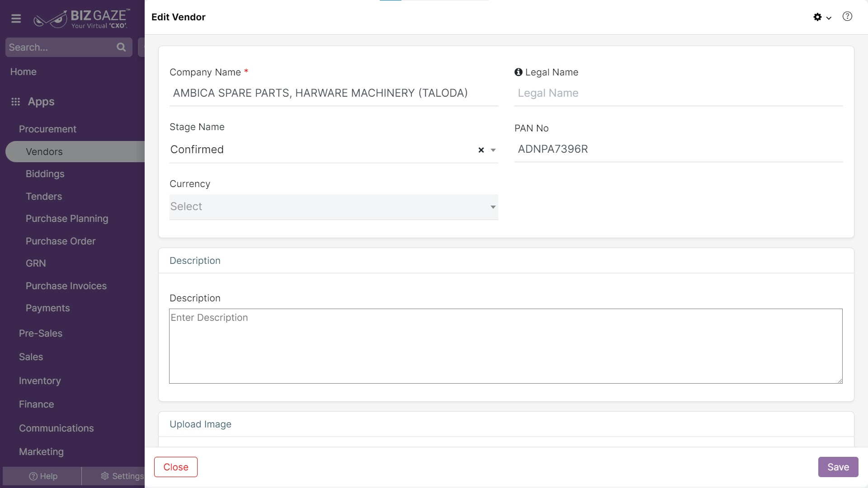
Task: Open the Currency Select dropdown
Action: click(x=334, y=207)
